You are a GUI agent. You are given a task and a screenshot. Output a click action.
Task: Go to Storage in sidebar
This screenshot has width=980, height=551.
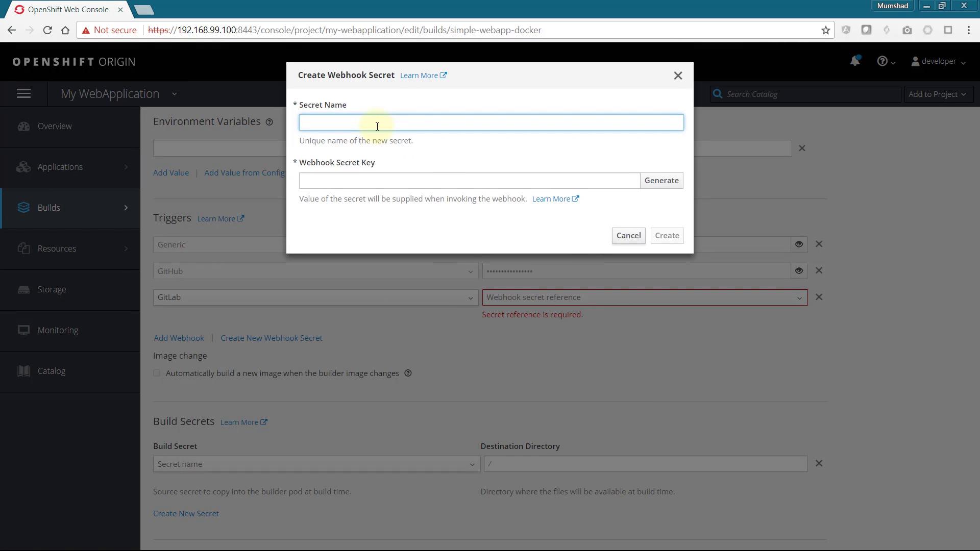(70, 290)
